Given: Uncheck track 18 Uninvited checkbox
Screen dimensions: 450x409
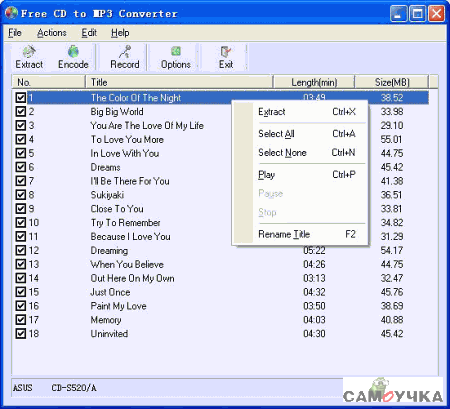Looking at the screenshot, I should click(x=21, y=334).
